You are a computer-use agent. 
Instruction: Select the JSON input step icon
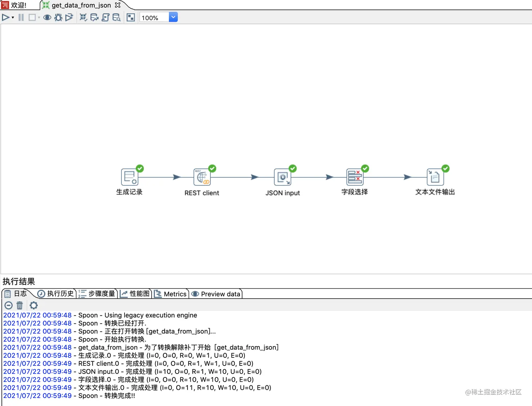click(x=283, y=177)
